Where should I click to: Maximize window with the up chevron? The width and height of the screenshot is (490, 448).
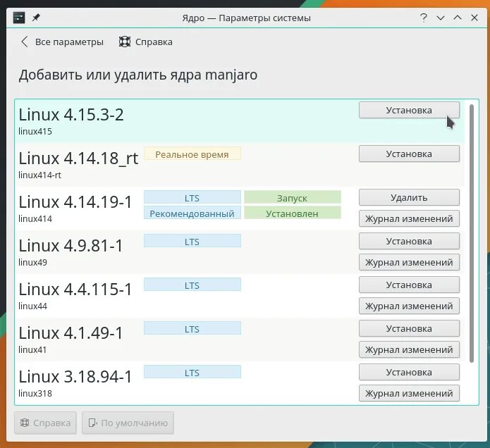[x=458, y=18]
